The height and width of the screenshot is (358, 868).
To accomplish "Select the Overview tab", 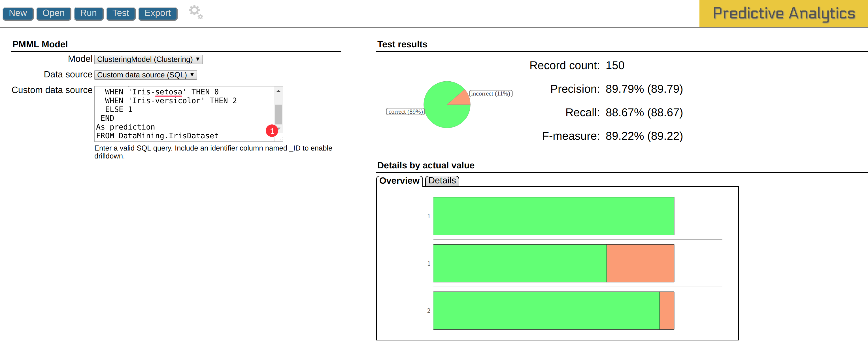I will click(399, 181).
